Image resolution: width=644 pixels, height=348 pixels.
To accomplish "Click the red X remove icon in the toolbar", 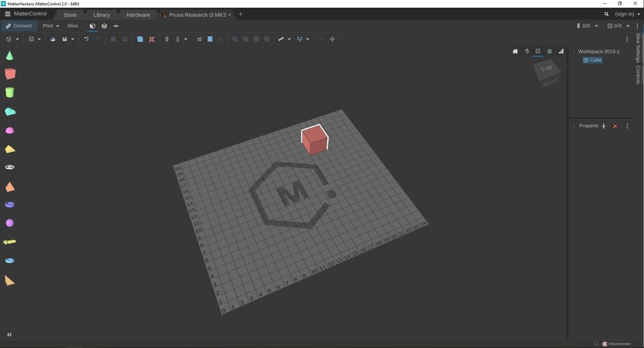I will click(152, 39).
